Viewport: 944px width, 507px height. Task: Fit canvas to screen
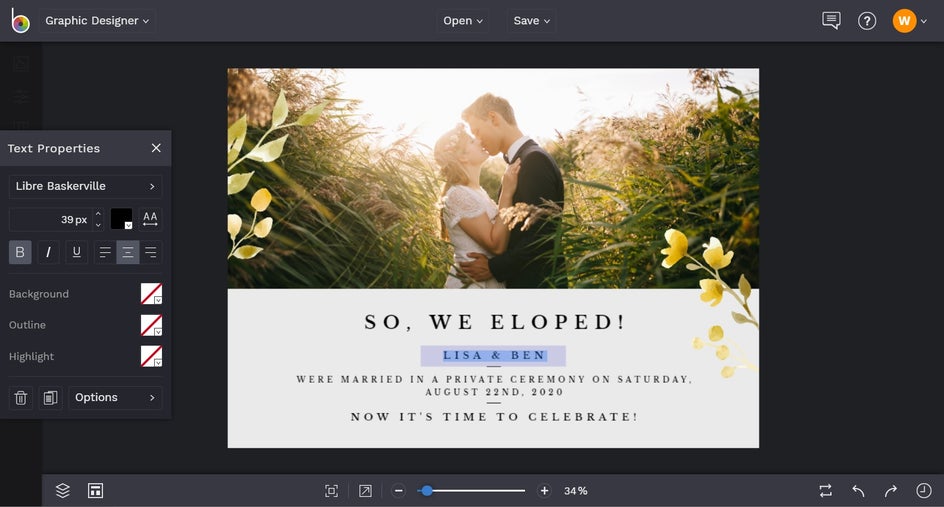[x=331, y=491]
